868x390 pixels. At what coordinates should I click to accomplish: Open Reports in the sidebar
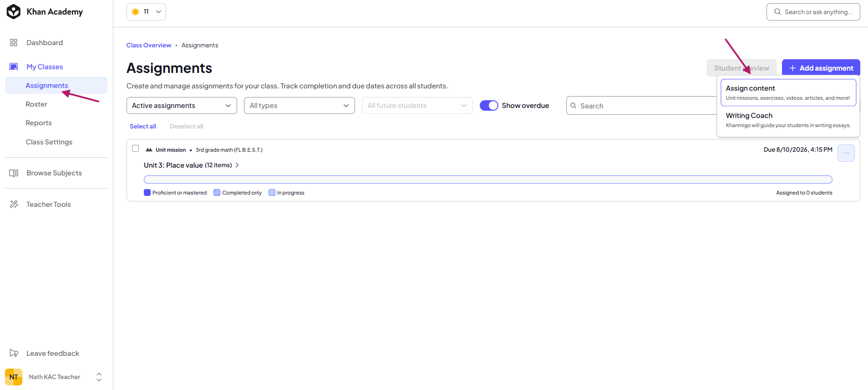coord(39,123)
